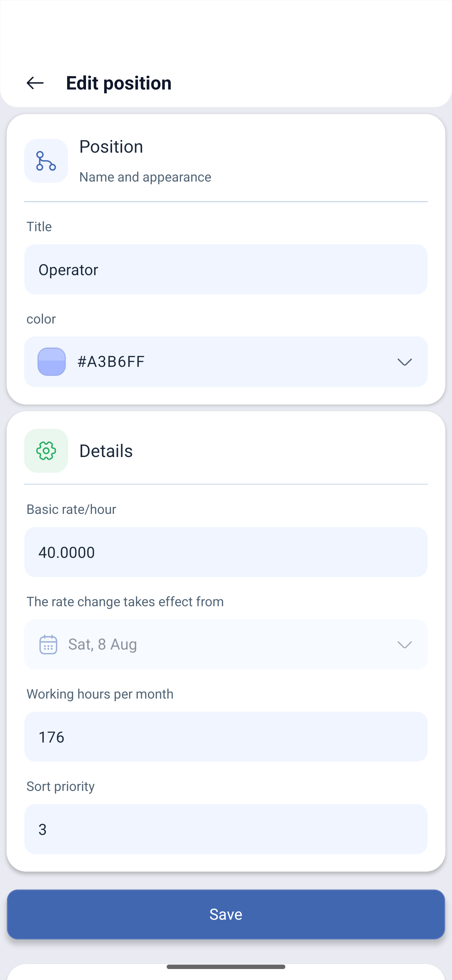Viewport: 452px width, 980px height.
Task: Click the calendar icon beside Sat, 8 Aug
Action: pos(48,645)
